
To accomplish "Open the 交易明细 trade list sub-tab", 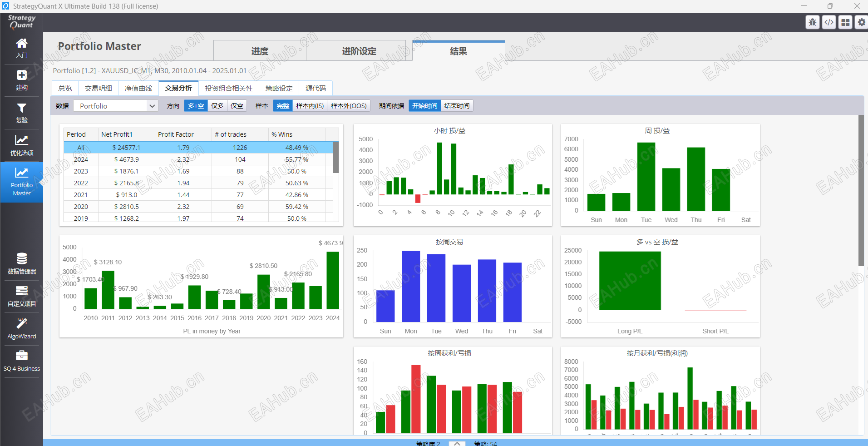I will point(99,88).
